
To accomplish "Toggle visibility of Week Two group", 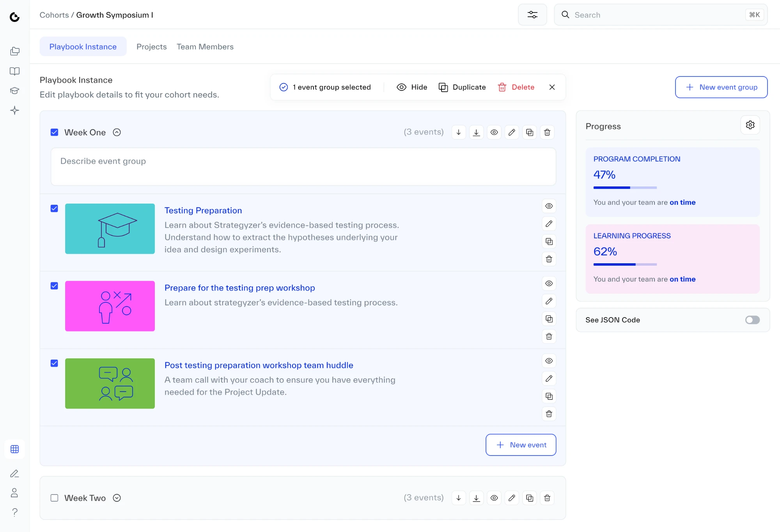I will pyautogui.click(x=494, y=498).
